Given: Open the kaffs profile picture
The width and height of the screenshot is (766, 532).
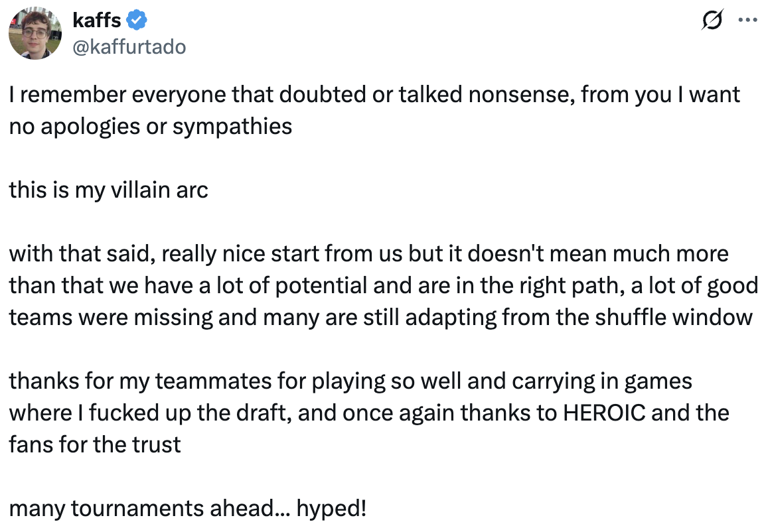Looking at the screenshot, I should tap(35, 33).
